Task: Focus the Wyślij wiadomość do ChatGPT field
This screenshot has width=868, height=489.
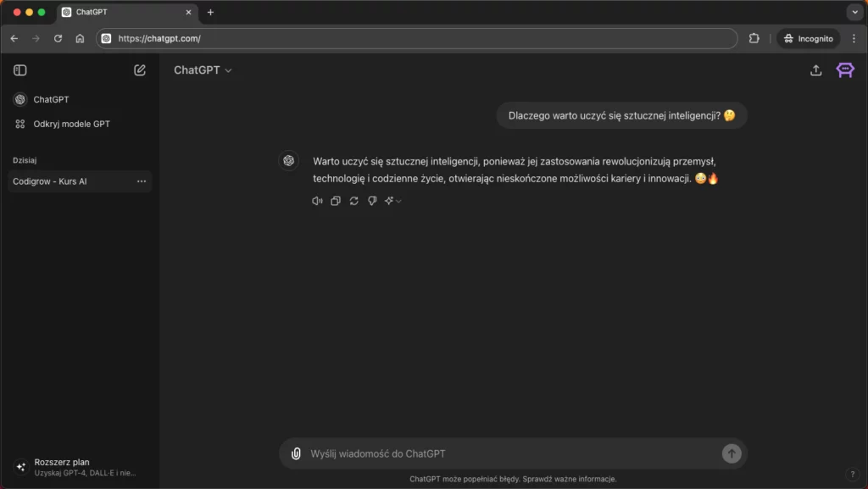Action: coord(509,453)
